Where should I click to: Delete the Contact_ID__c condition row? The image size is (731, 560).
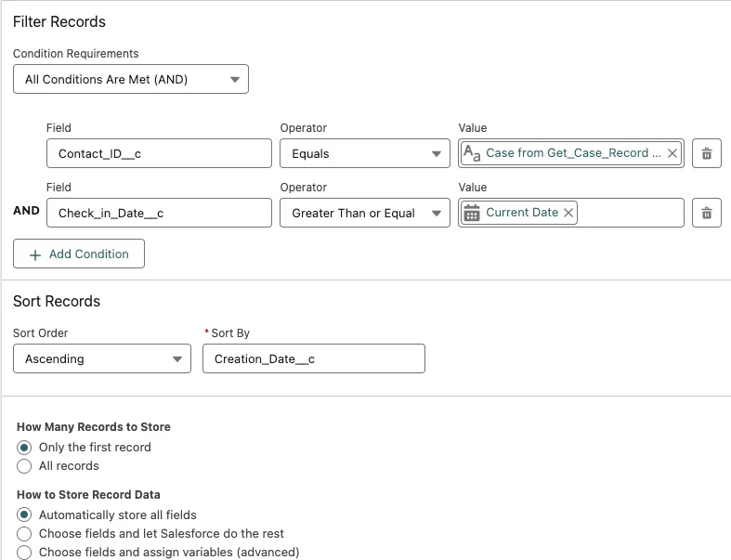[x=706, y=153]
